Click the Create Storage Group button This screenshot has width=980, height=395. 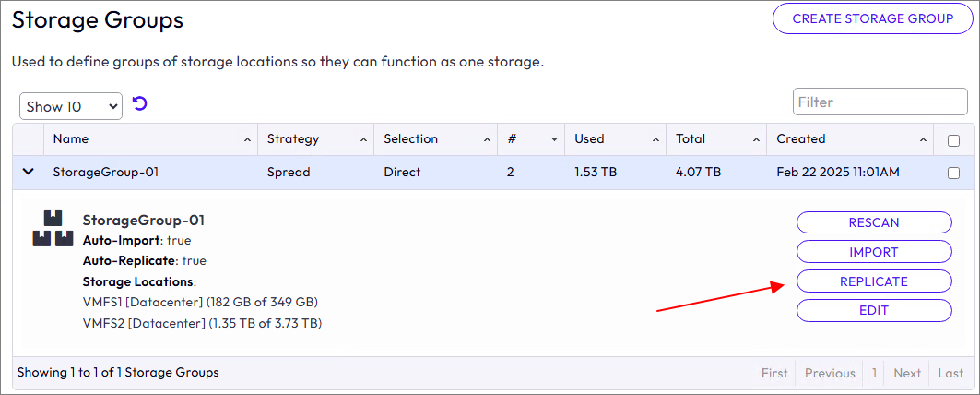tap(872, 18)
